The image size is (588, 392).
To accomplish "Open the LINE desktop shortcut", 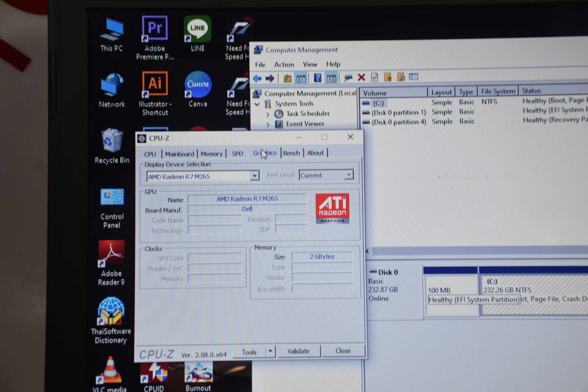I will point(198,34).
